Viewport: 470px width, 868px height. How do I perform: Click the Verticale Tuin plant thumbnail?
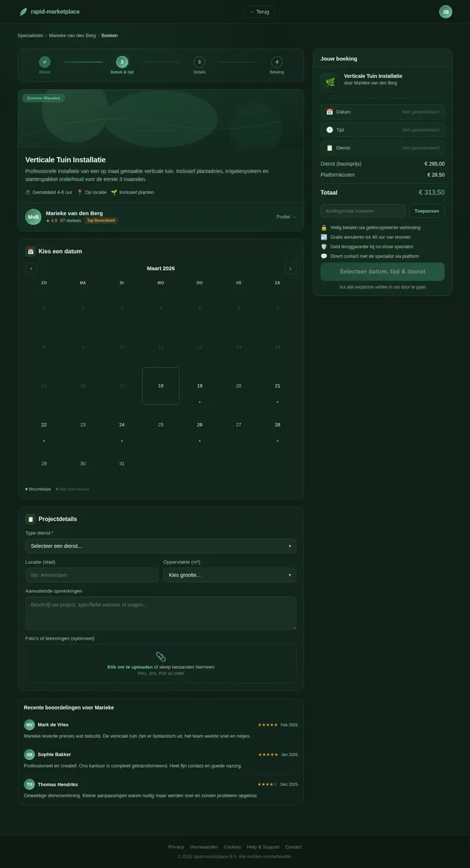click(330, 82)
